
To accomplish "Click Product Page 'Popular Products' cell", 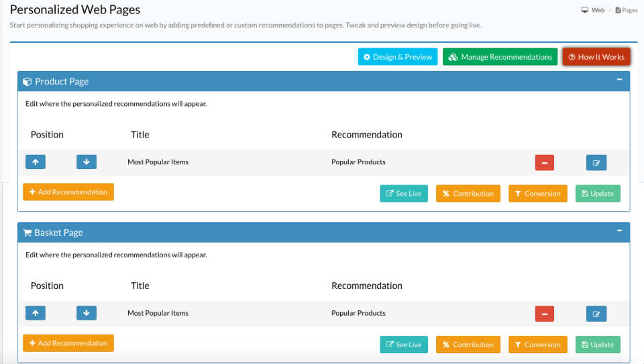I will (358, 162).
